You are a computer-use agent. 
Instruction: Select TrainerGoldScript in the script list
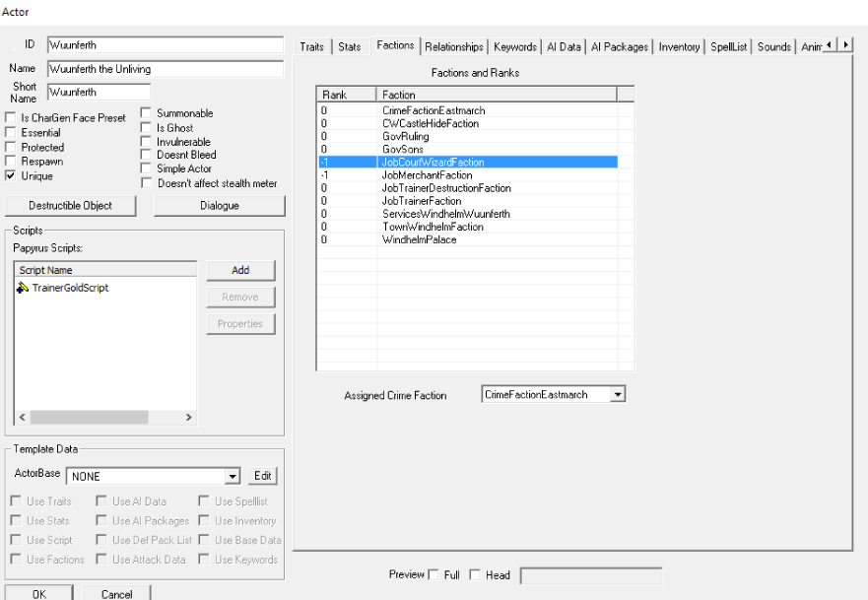coord(70,288)
